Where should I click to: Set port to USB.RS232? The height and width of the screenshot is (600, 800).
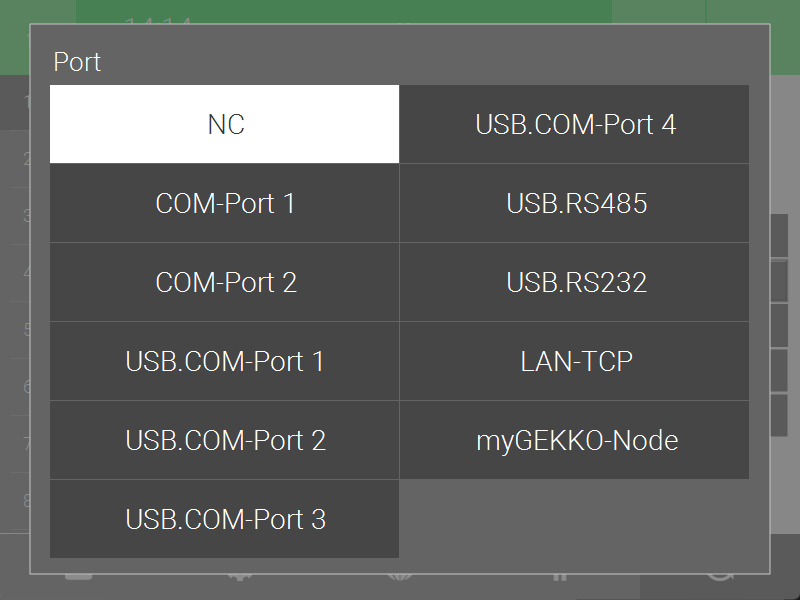click(x=575, y=282)
